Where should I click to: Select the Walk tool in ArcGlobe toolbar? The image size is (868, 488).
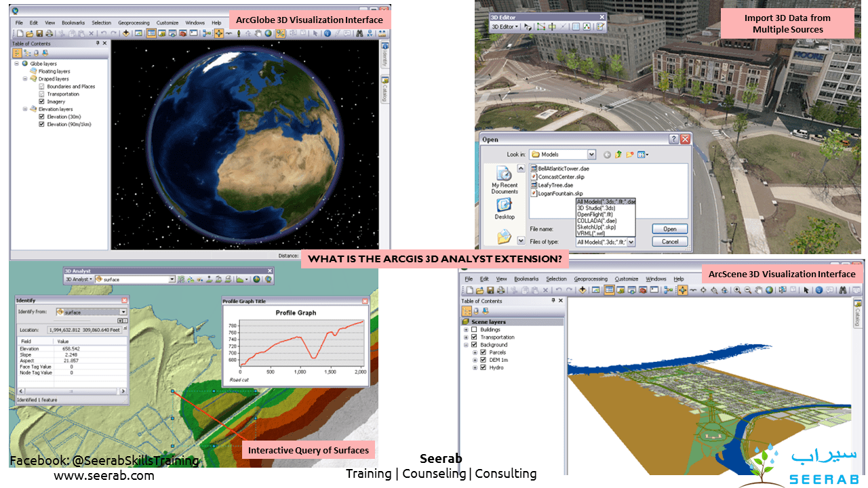pyautogui.click(x=239, y=33)
